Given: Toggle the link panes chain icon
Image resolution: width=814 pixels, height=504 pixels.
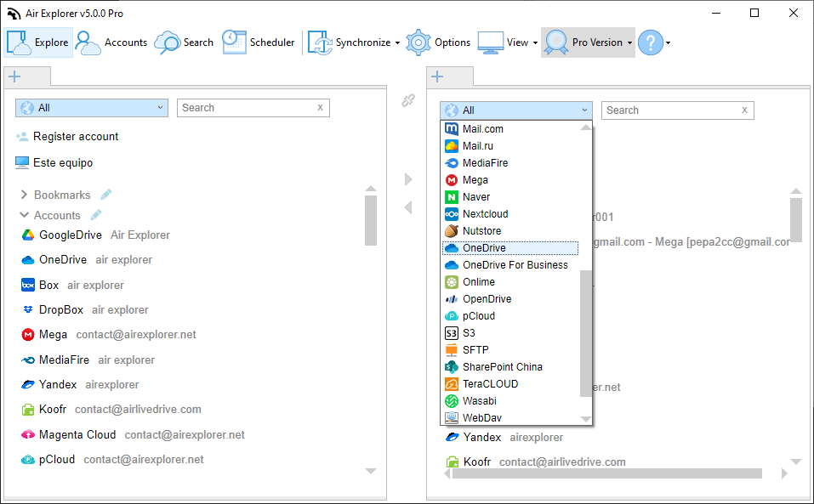Looking at the screenshot, I should (408, 100).
